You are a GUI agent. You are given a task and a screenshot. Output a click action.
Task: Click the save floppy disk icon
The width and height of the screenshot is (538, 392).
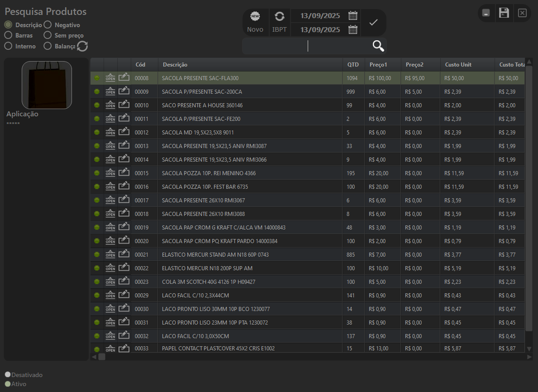(x=504, y=13)
